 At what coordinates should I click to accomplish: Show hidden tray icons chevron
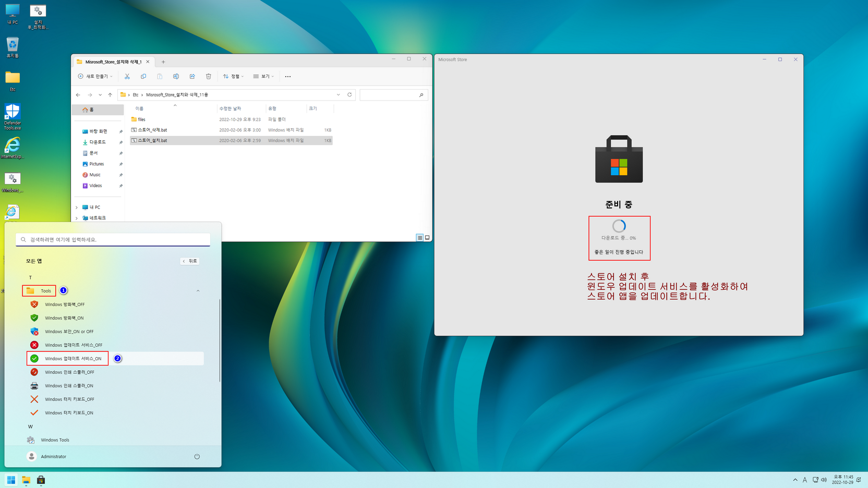click(x=795, y=480)
